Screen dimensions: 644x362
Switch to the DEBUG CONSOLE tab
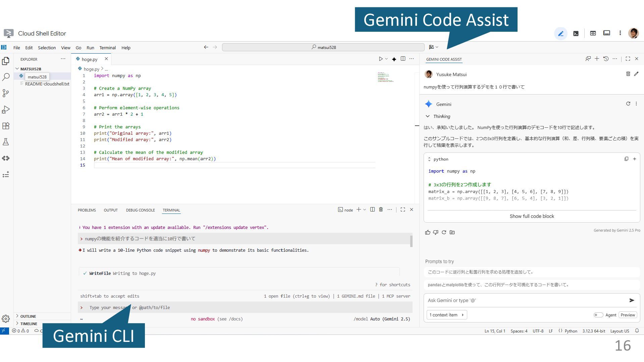click(x=140, y=210)
